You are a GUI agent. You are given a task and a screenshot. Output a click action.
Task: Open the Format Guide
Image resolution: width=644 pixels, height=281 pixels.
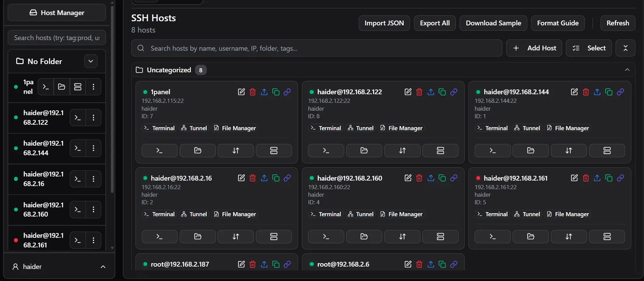pos(558,23)
